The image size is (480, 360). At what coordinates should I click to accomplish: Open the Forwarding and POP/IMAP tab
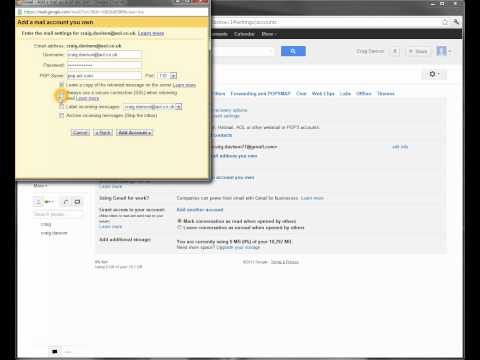[x=260, y=94]
